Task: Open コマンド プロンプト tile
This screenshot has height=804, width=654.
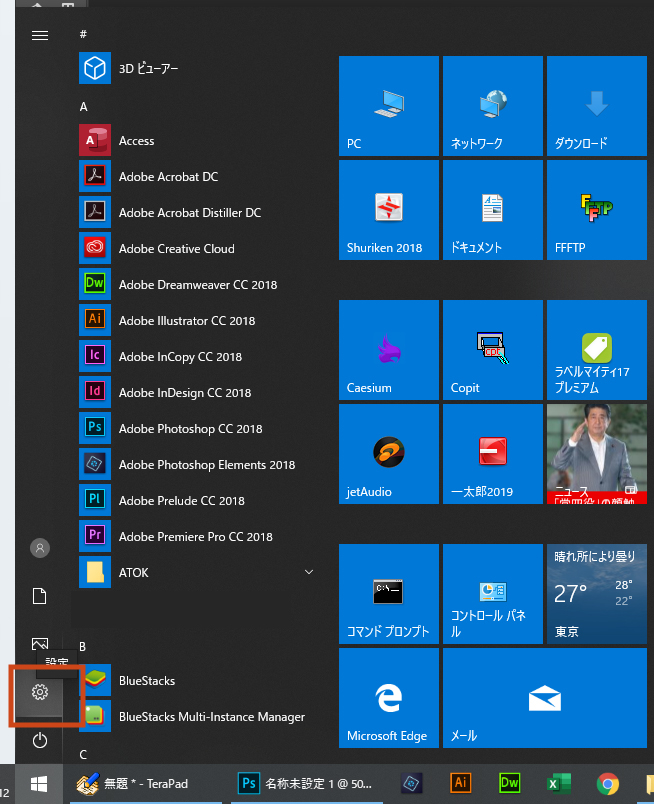Action: coord(389,594)
